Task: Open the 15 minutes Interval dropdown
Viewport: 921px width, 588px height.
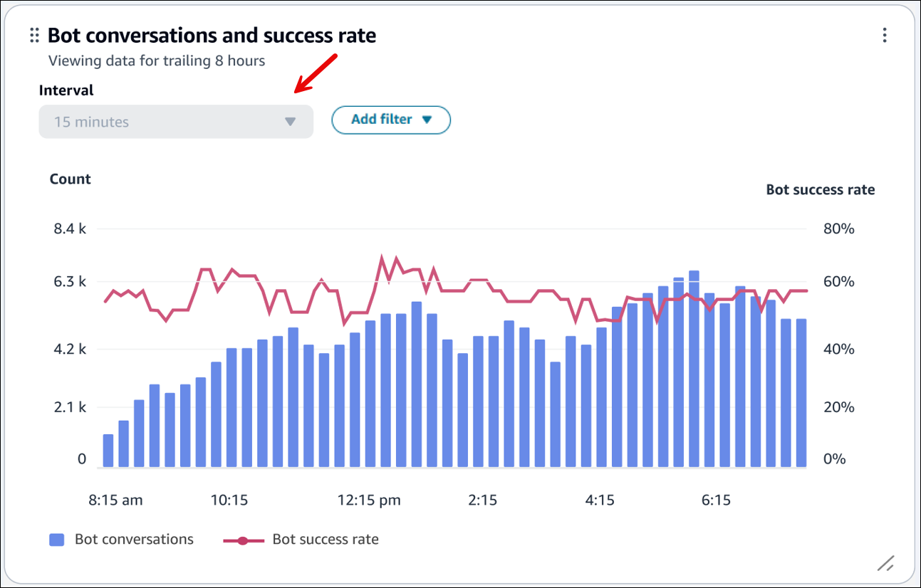Action: [175, 122]
